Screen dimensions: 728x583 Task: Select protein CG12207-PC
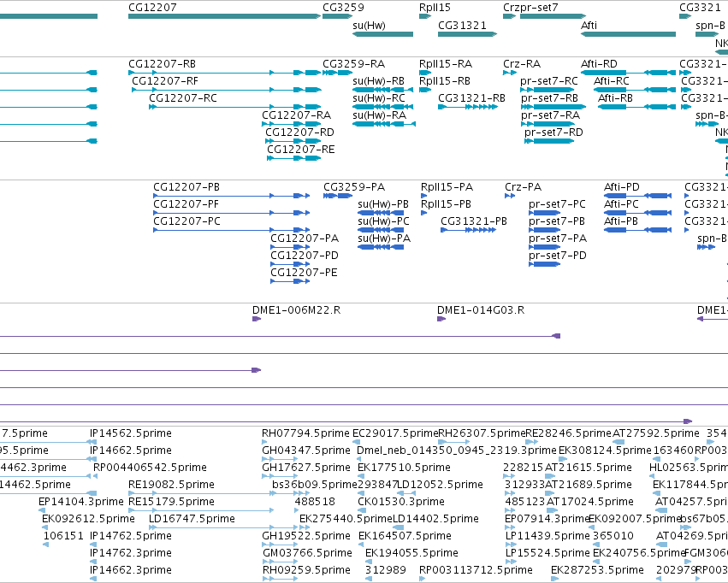pos(231,231)
